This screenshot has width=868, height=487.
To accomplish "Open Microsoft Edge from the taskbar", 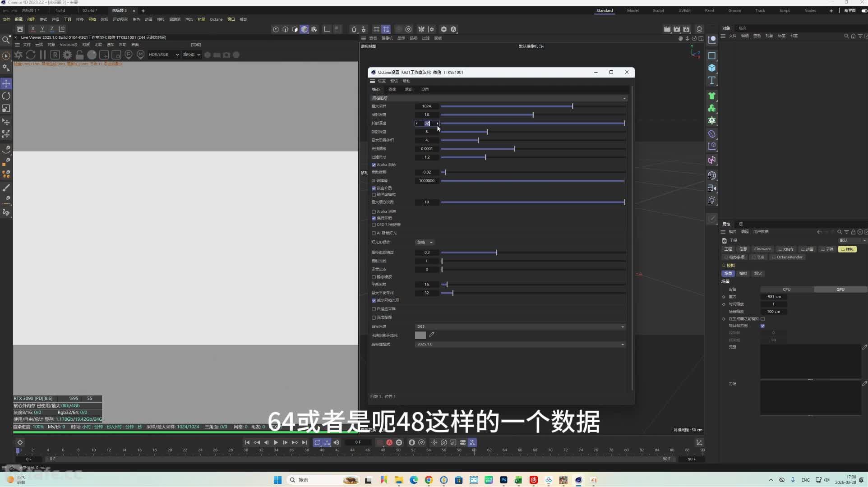I will coord(414,480).
